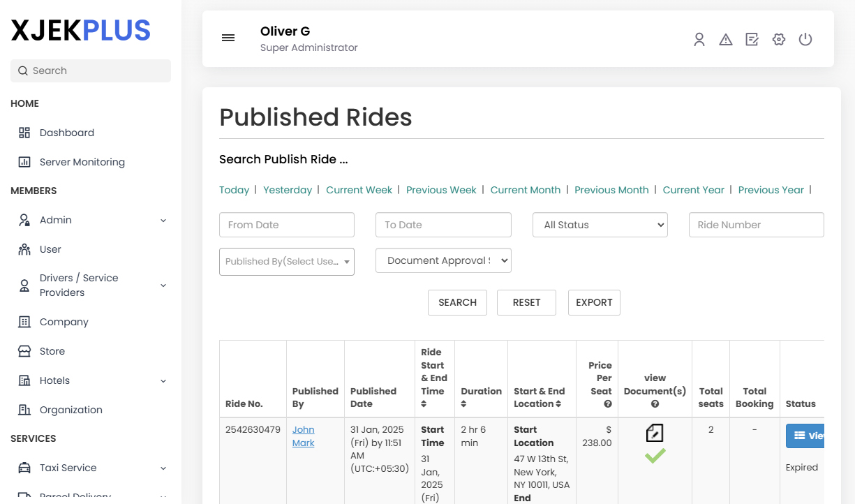This screenshot has width=855, height=504.
Task: Toggle the hamburger menu to collapse sidebar
Action: [x=228, y=38]
